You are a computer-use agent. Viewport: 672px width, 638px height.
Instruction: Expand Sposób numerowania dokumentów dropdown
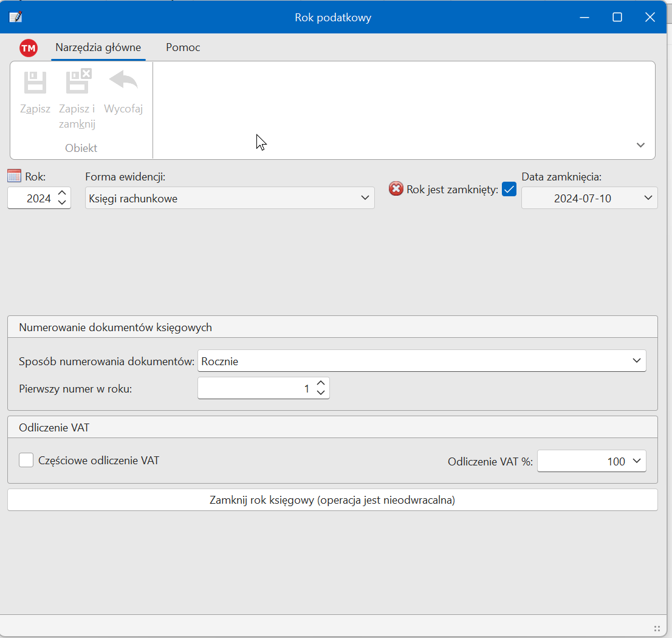[636, 361]
